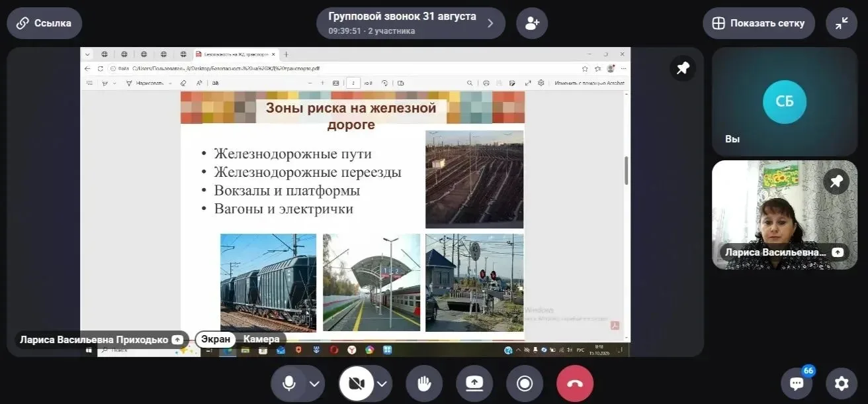Expand the Нарисовать options arrow
Viewport: 868px width, 404px height.
click(170, 83)
